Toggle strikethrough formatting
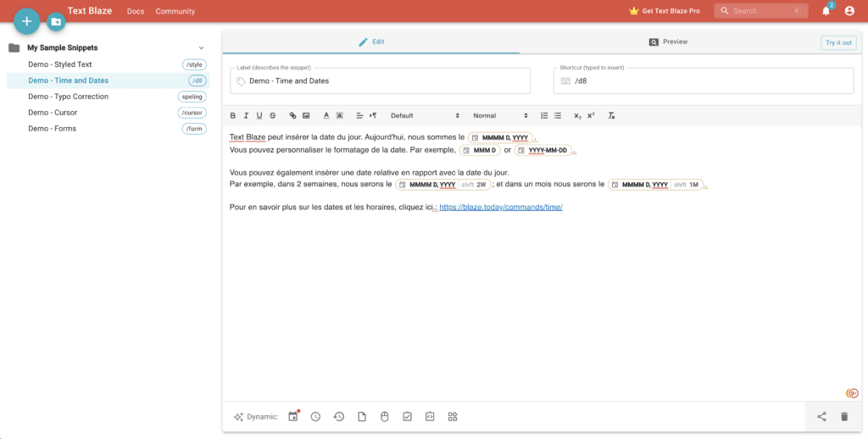The image size is (868, 439). (272, 116)
